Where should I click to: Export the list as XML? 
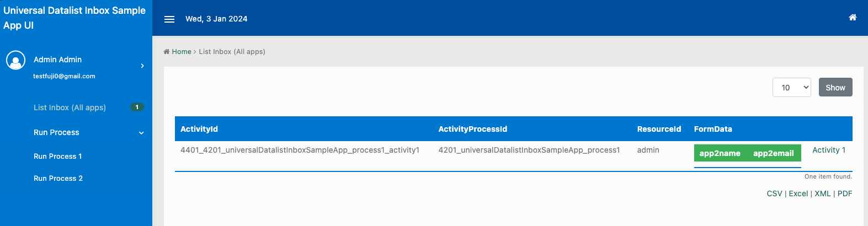[822, 193]
